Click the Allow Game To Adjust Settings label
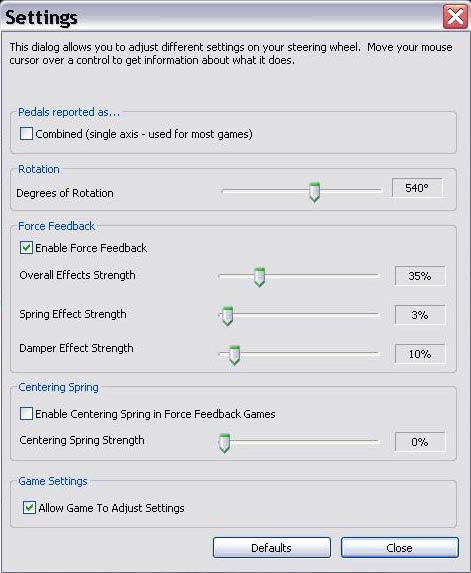The image size is (471, 573). (x=111, y=508)
